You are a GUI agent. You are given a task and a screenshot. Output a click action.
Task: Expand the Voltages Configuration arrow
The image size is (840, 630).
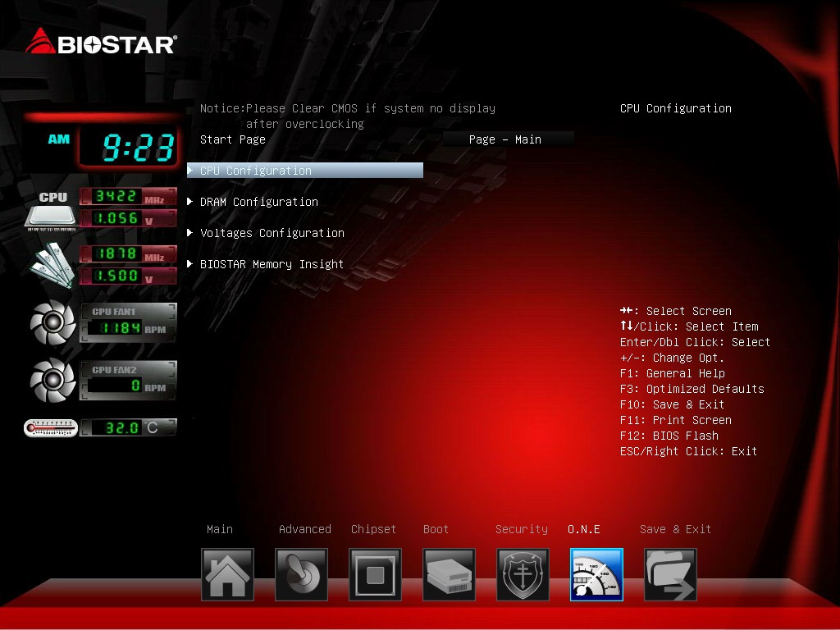click(x=190, y=233)
